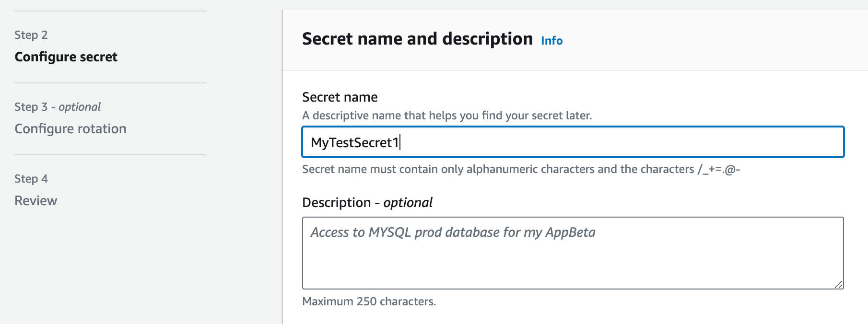
Task: Click the Step 3 - optional label
Action: tap(58, 107)
